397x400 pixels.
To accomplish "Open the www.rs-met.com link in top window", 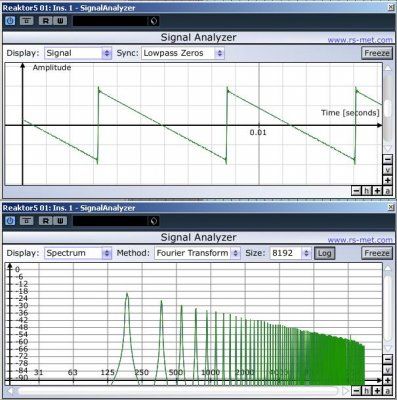I will coord(360,40).
